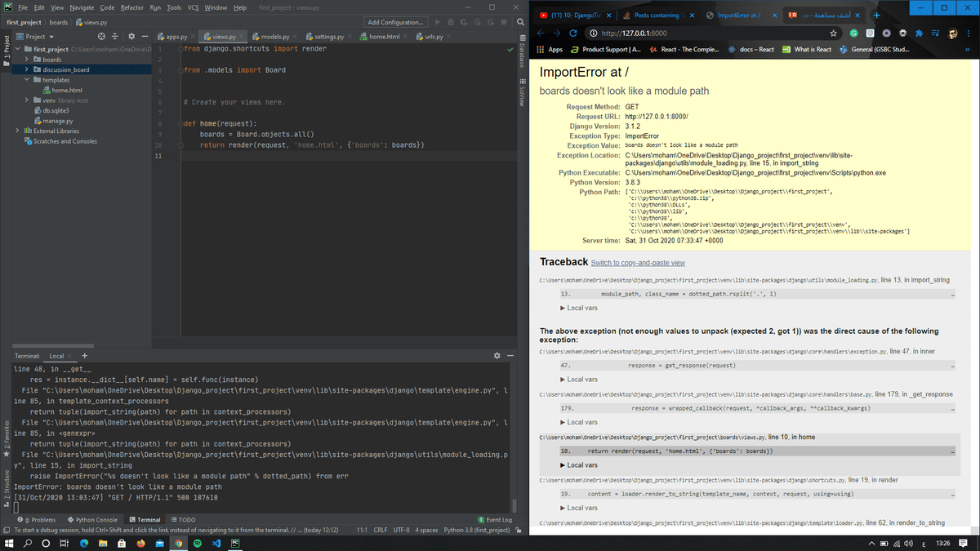Click the terminal vertical scrollbar
The image size is (980, 551).
[x=514, y=504]
